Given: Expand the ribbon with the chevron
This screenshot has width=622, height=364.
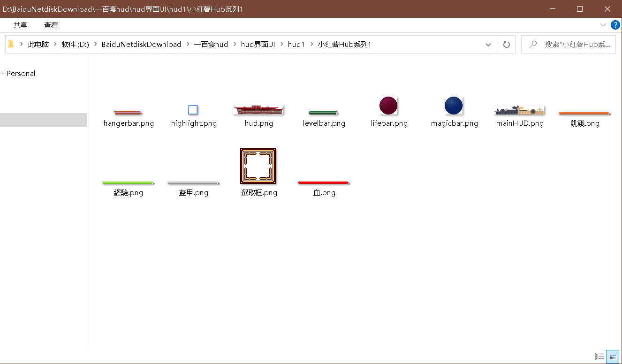Looking at the screenshot, I should (x=603, y=25).
